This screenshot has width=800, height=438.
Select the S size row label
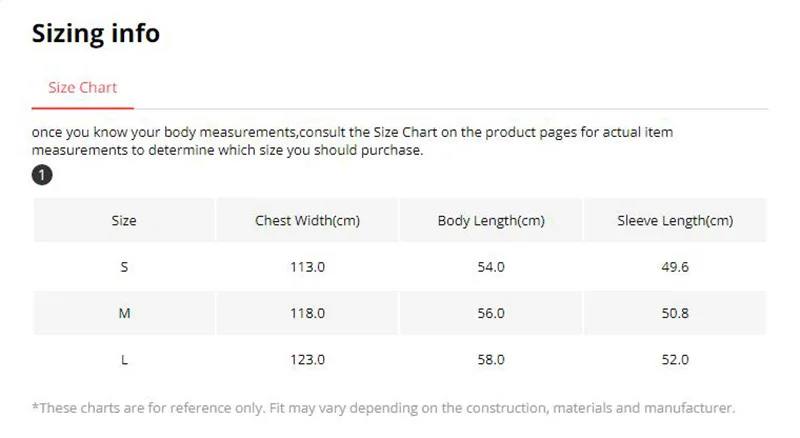pos(124,267)
